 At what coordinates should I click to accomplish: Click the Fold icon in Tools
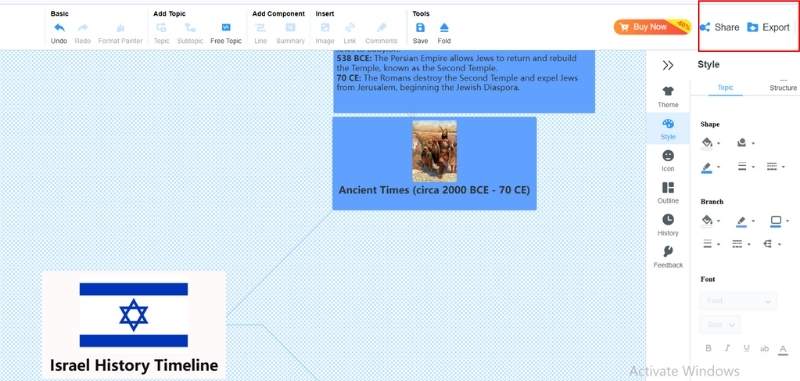pos(444,28)
